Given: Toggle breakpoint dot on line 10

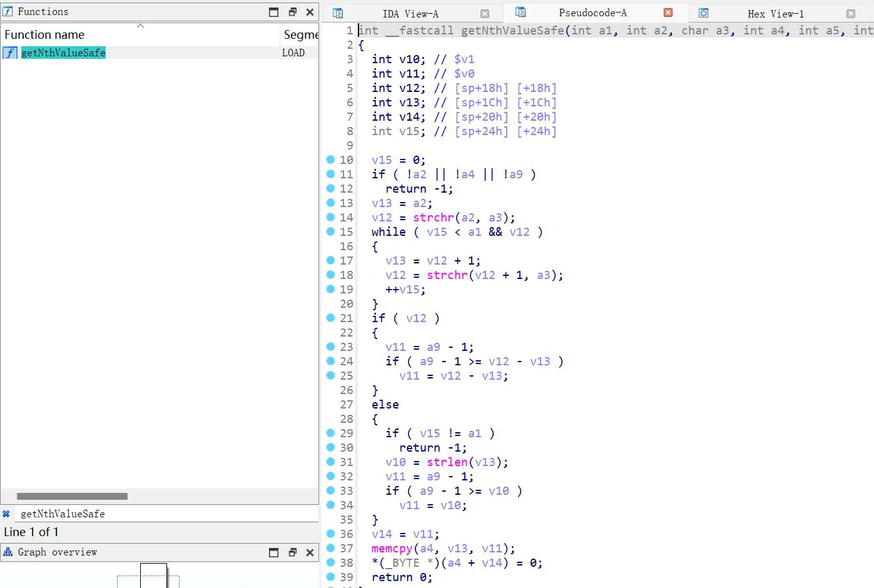Looking at the screenshot, I should pyautogui.click(x=331, y=160).
